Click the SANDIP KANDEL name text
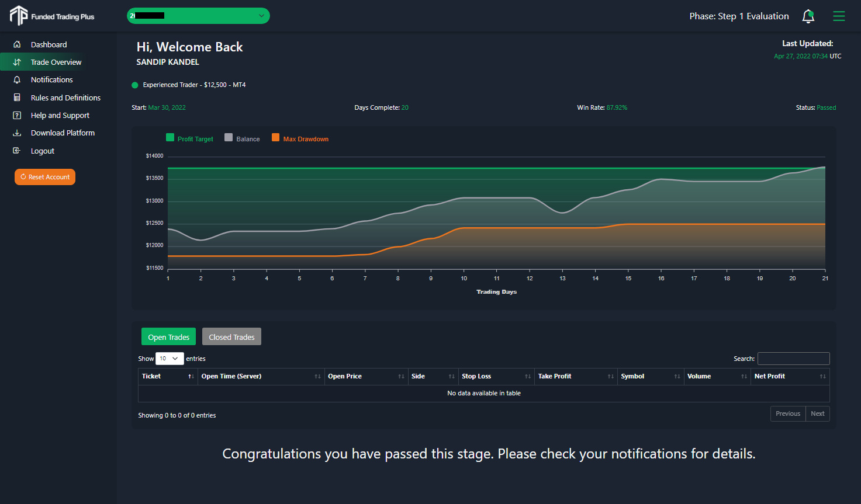 point(168,62)
